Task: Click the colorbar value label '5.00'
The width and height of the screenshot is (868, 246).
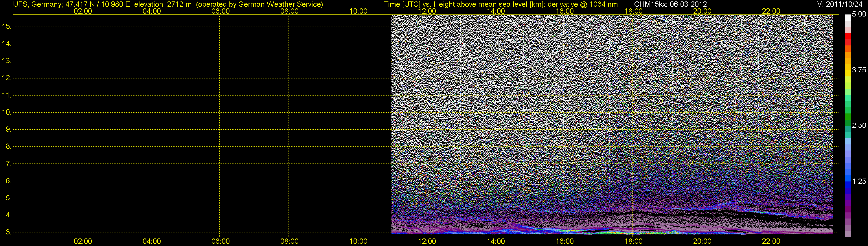Action: [x=859, y=14]
